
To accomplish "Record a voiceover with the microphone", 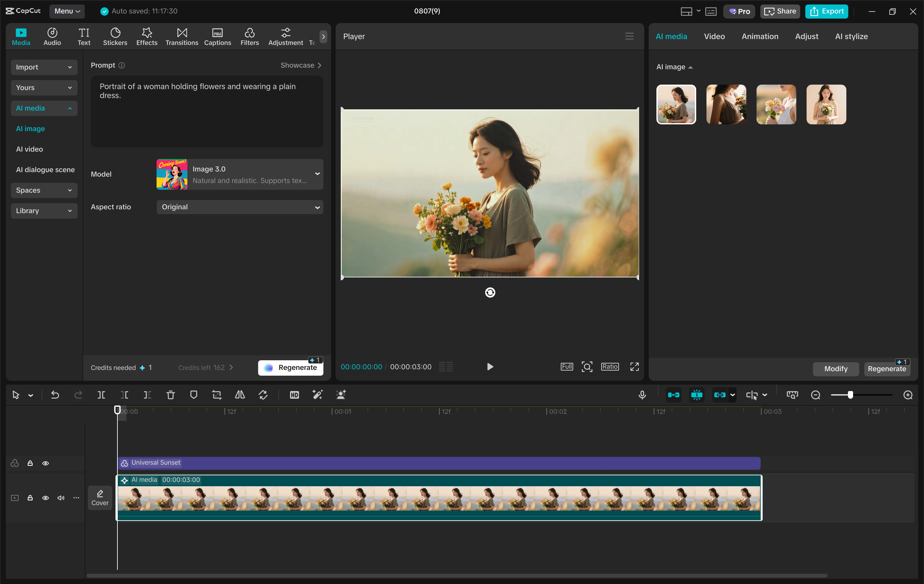I will [x=642, y=395].
